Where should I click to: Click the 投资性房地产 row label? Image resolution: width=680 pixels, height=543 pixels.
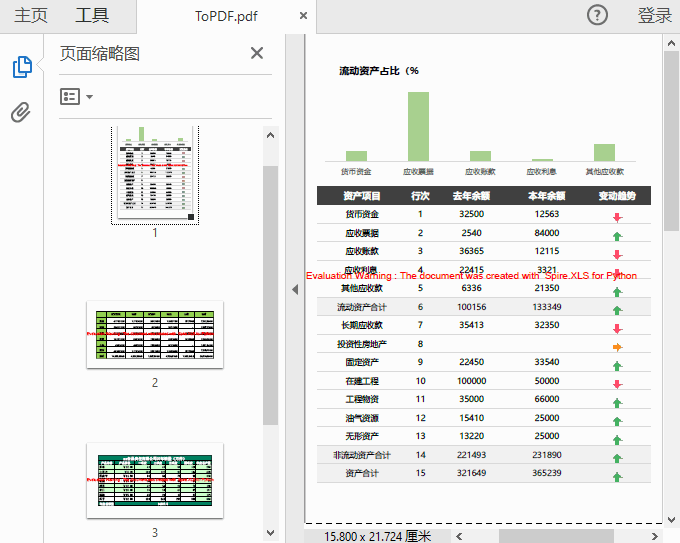point(362,344)
